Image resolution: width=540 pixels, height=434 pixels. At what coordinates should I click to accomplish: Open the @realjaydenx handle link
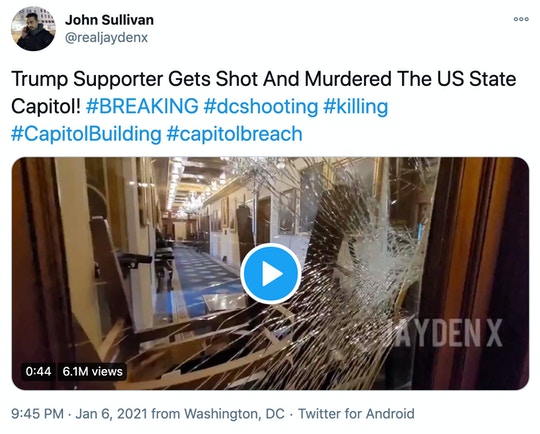point(106,37)
